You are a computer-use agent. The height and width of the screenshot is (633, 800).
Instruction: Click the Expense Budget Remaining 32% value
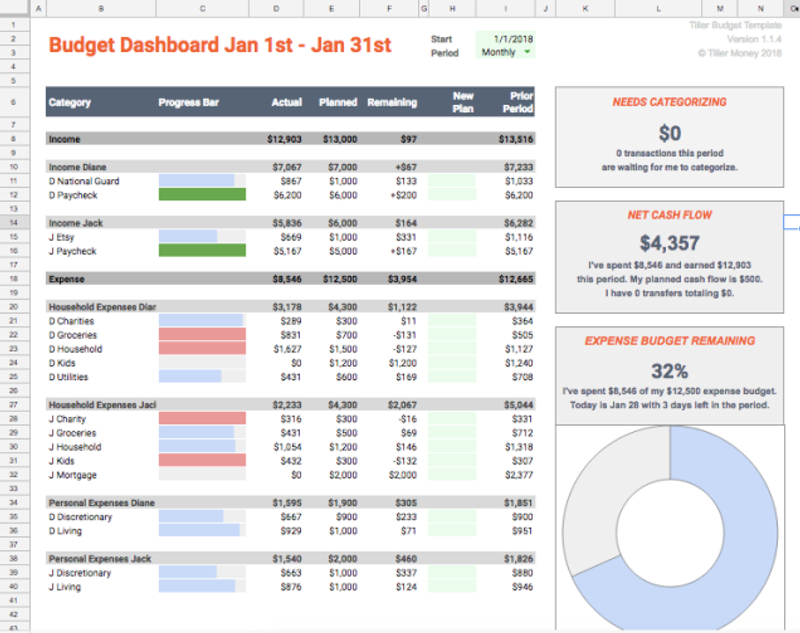click(x=669, y=371)
